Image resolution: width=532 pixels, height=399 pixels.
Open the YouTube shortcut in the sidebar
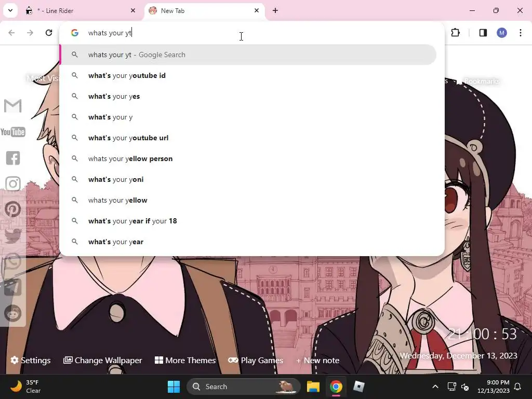point(13,132)
